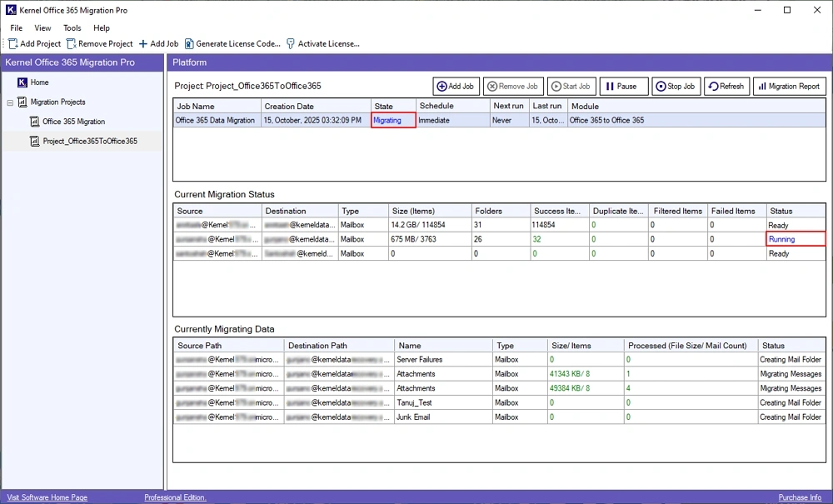
Task: Pause the running migration job
Action: pyautogui.click(x=623, y=87)
